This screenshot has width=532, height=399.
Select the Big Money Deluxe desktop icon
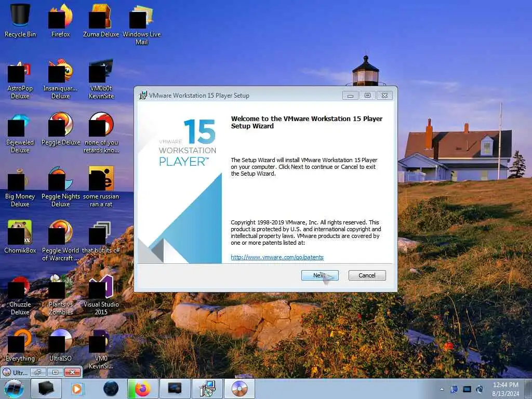coord(20,187)
